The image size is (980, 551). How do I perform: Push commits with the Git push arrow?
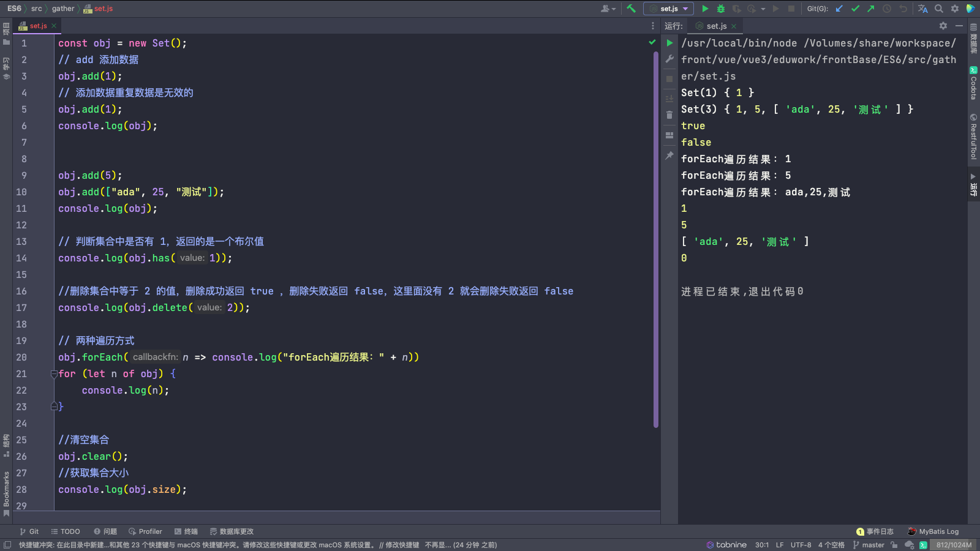871,9
